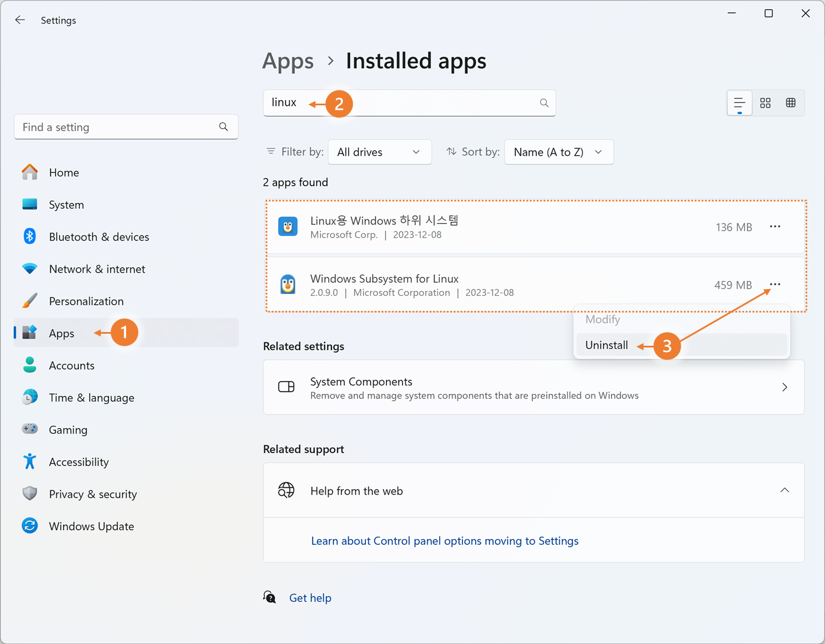Select Uninstall from the context menu
The height and width of the screenshot is (644, 825).
pyautogui.click(x=681, y=345)
